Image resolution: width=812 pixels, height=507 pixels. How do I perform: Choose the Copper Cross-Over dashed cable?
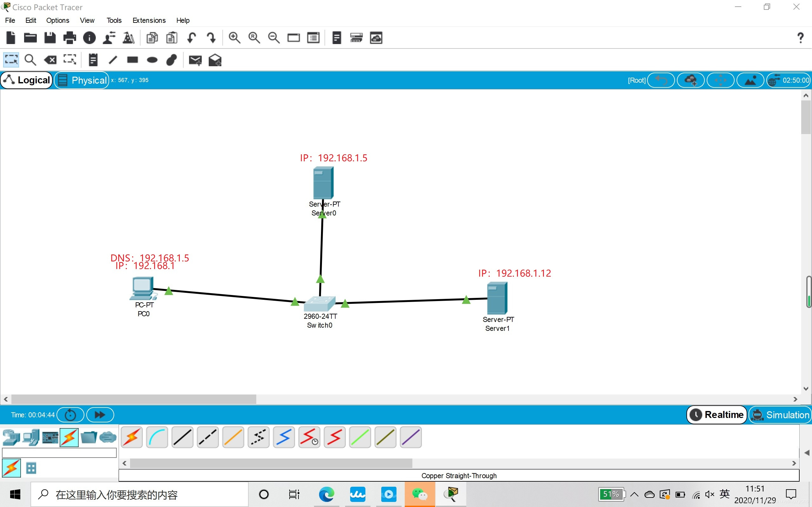pyautogui.click(x=208, y=437)
